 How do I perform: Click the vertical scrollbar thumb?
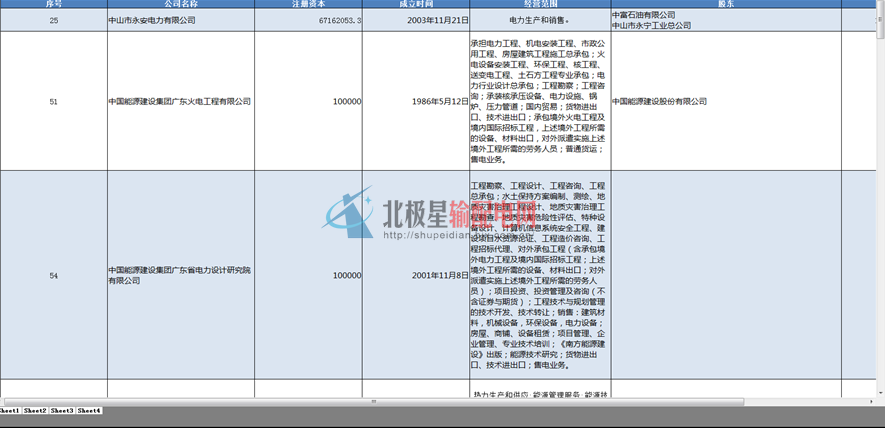coord(881,21)
